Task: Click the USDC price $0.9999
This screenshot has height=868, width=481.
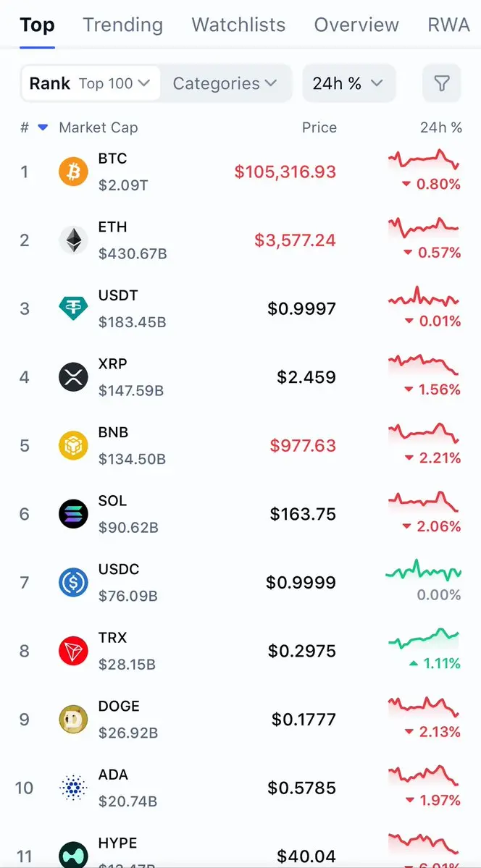Action: coord(301,582)
